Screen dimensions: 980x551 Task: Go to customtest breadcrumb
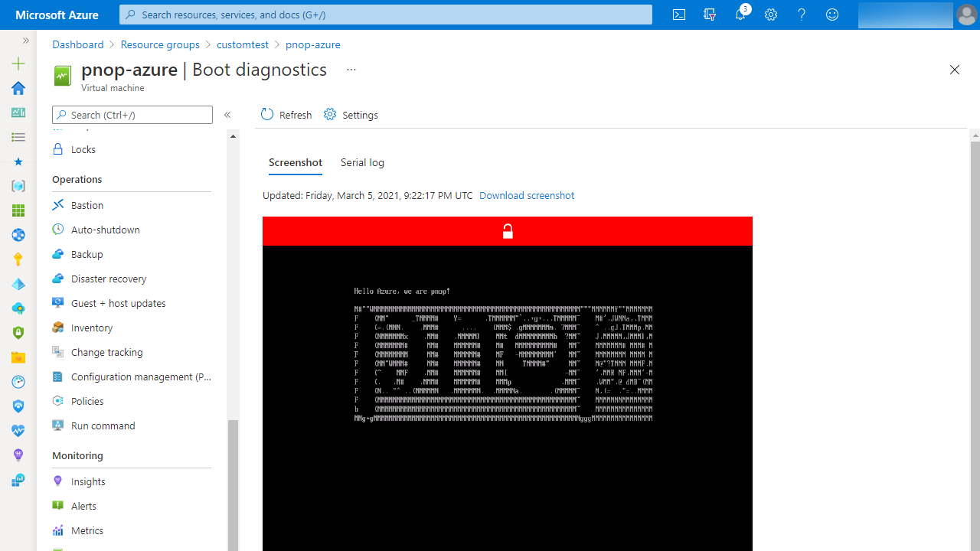click(243, 44)
